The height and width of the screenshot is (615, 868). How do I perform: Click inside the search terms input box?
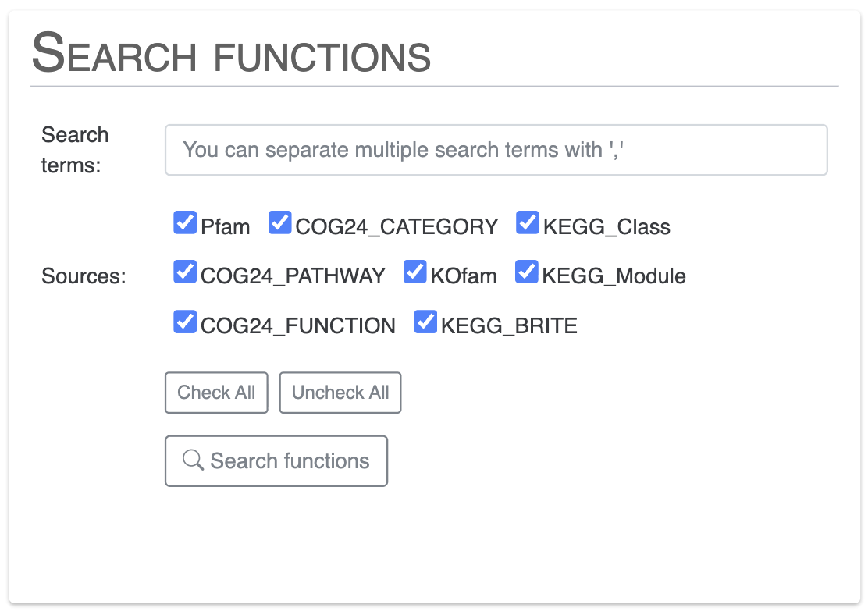(x=496, y=150)
